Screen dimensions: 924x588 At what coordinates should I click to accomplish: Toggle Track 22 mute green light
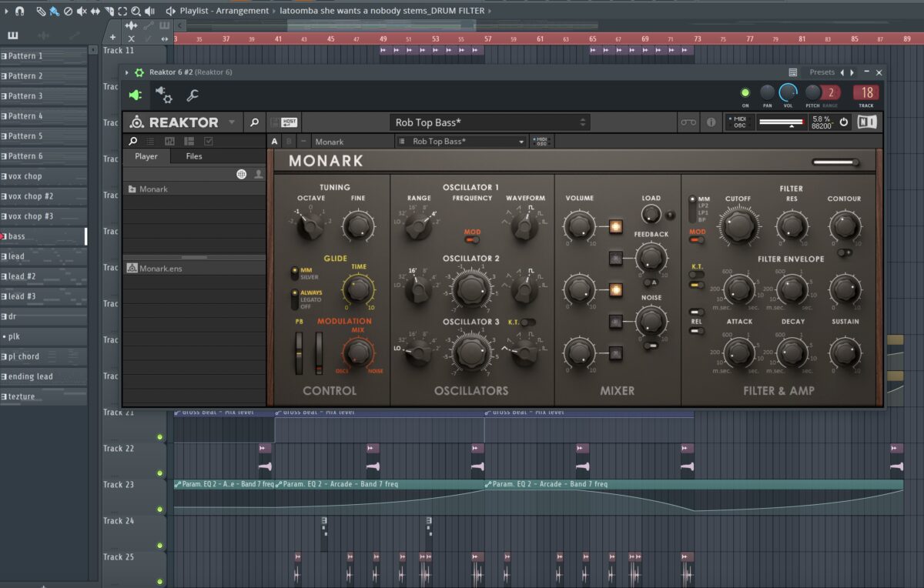click(160, 473)
